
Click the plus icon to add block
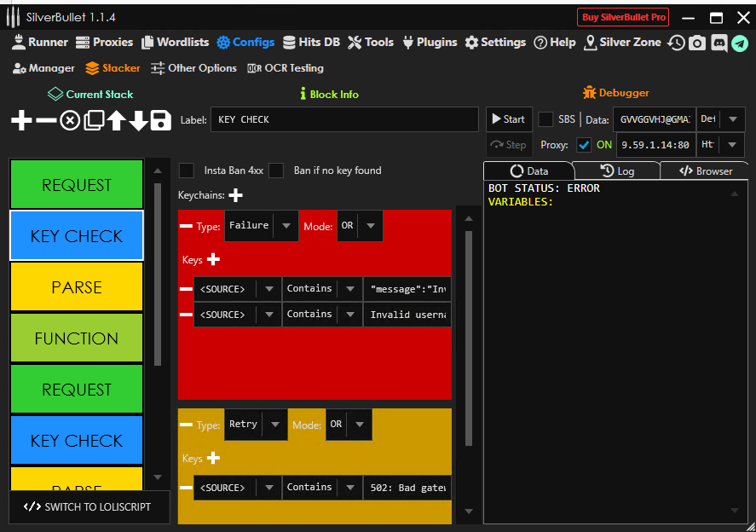21,120
